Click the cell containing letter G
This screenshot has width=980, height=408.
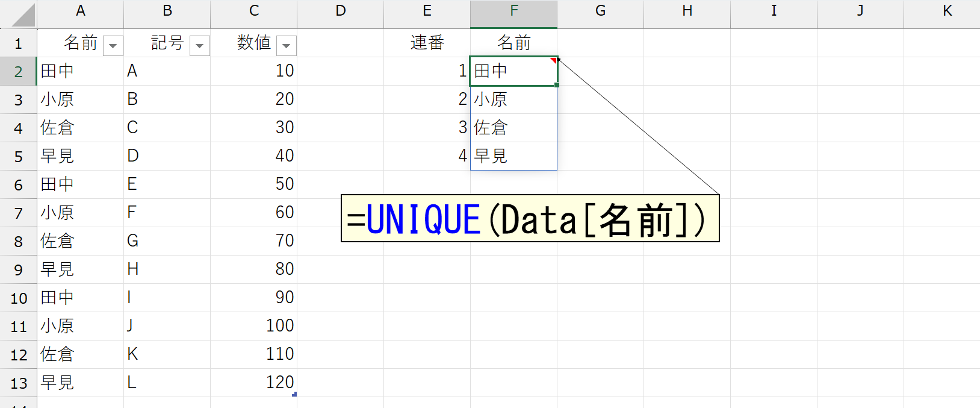pyautogui.click(x=167, y=241)
